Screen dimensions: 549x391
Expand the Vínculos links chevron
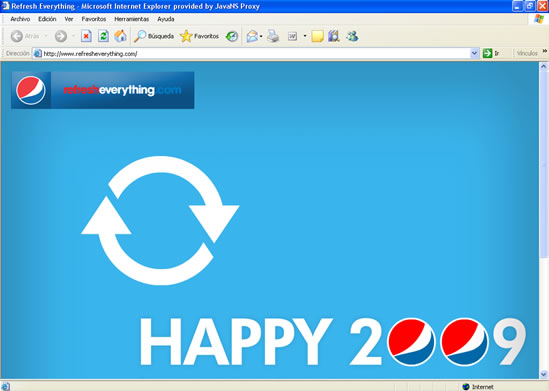545,51
